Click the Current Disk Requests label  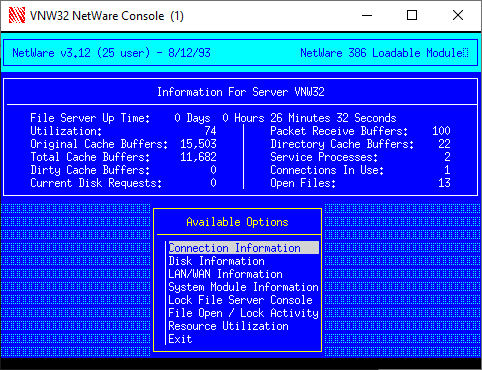[96, 183]
